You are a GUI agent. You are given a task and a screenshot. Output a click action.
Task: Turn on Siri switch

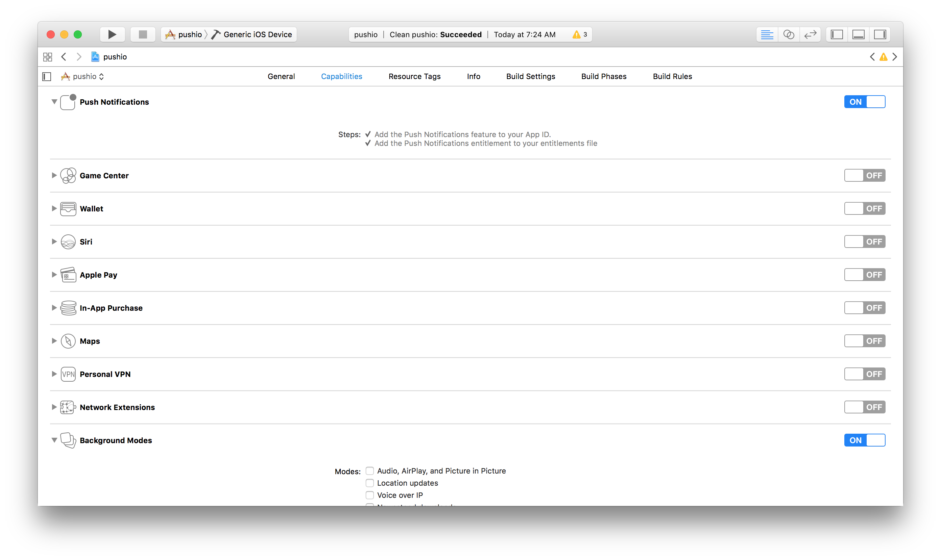tap(865, 241)
